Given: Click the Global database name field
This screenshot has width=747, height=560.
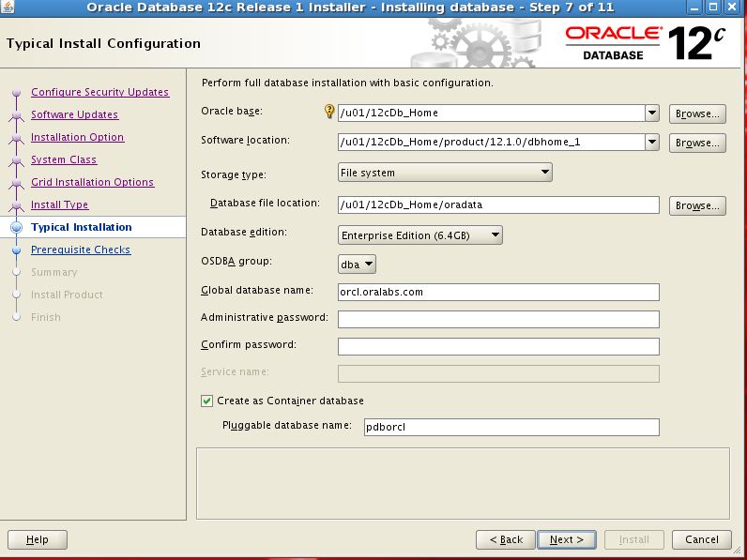Looking at the screenshot, I should [498, 292].
